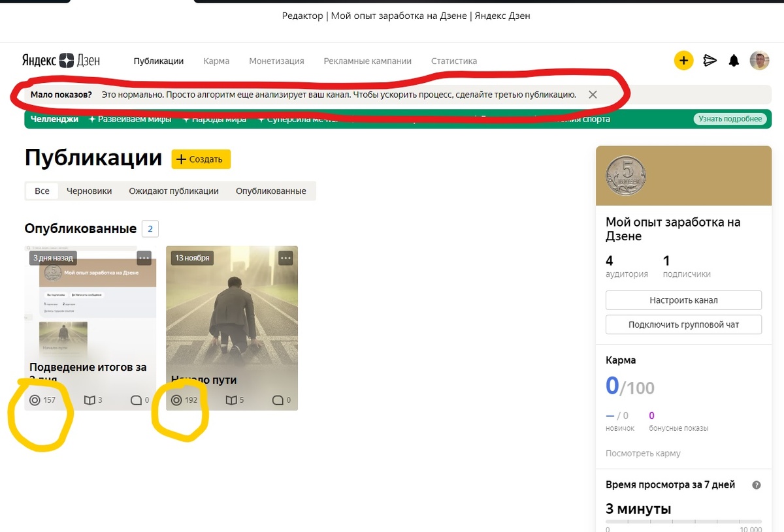The width and height of the screenshot is (784, 532).
Task: Open the Карма menu item
Action: (x=216, y=61)
